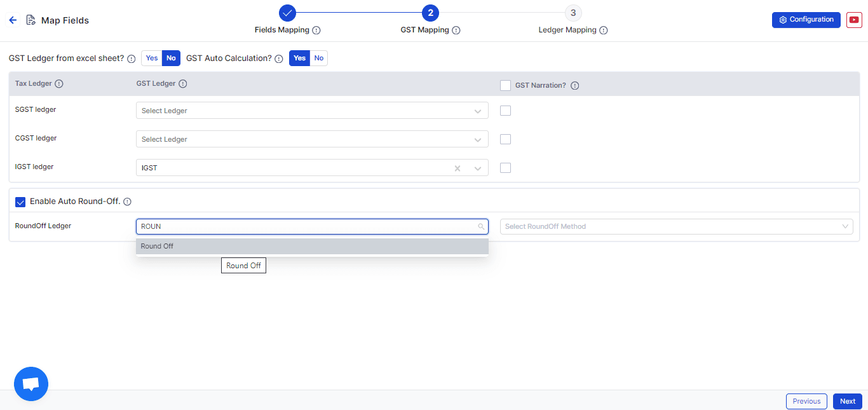
Task: Click search icon in RoundOff Ledger field
Action: (x=481, y=226)
